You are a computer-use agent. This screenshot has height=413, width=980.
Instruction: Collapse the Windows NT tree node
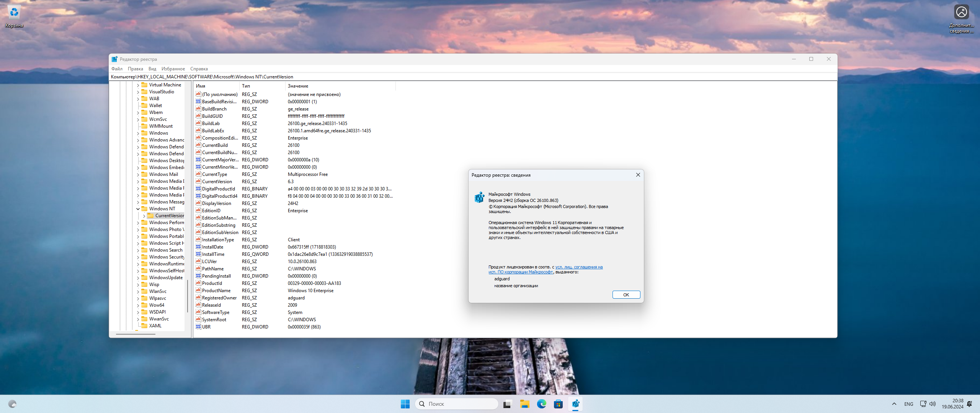[x=138, y=209]
